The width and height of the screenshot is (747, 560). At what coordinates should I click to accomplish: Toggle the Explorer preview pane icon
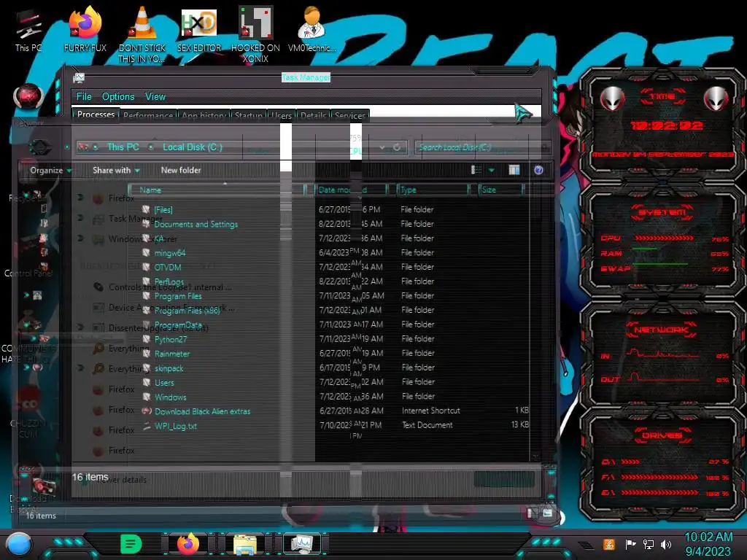514,170
